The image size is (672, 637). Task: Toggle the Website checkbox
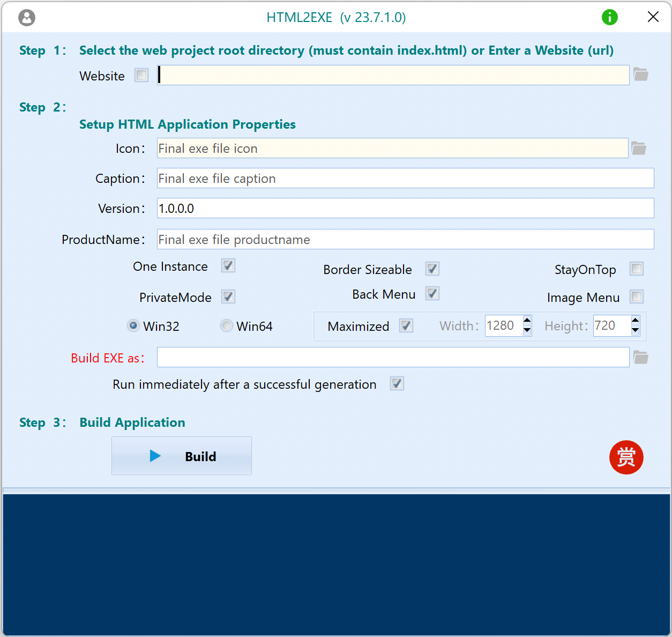(x=141, y=75)
